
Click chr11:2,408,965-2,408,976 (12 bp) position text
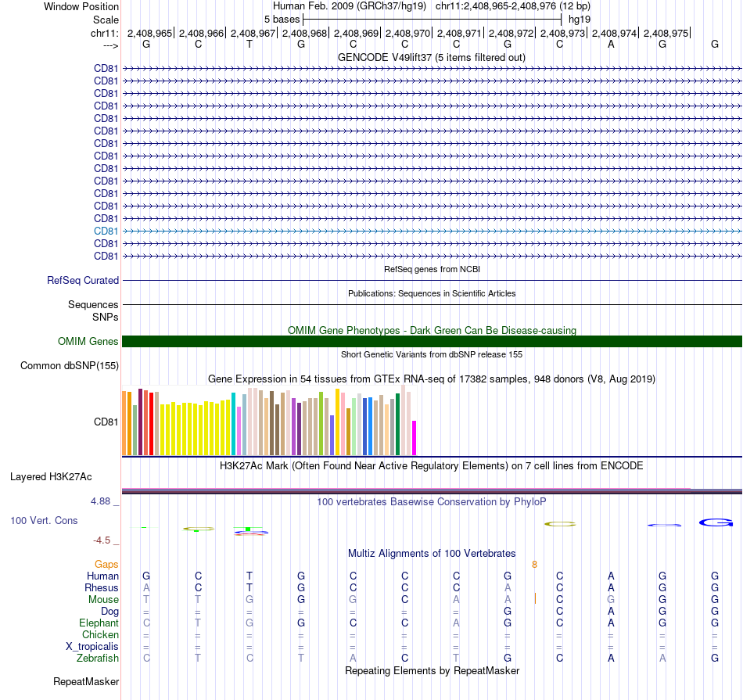pos(513,6)
